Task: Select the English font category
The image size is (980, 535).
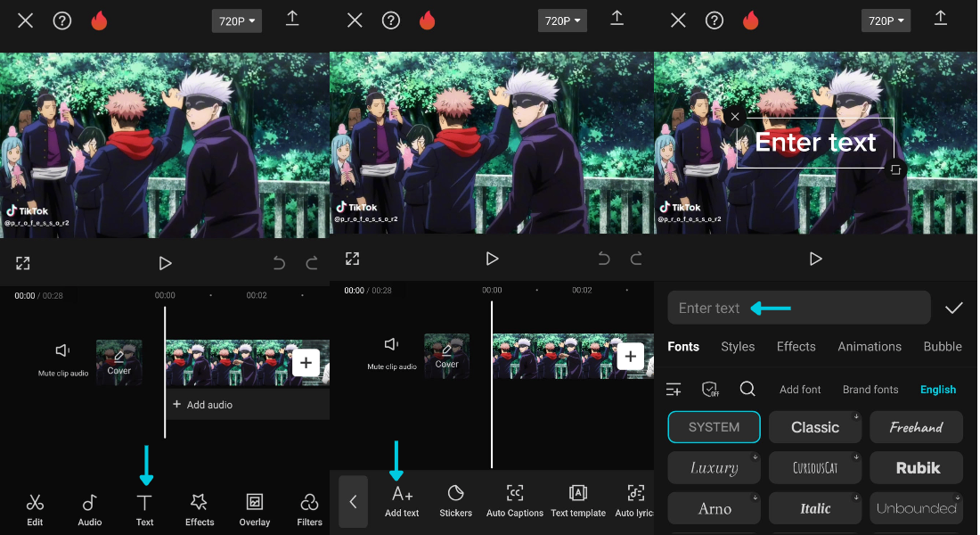Action: coord(937,389)
